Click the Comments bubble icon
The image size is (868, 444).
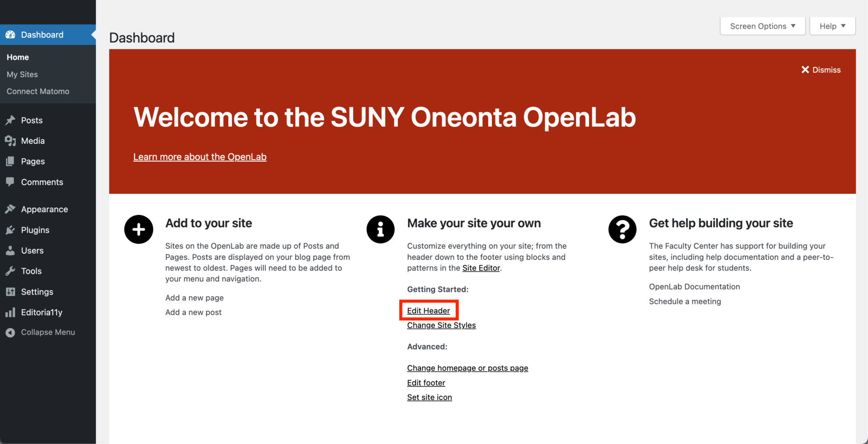[10, 182]
